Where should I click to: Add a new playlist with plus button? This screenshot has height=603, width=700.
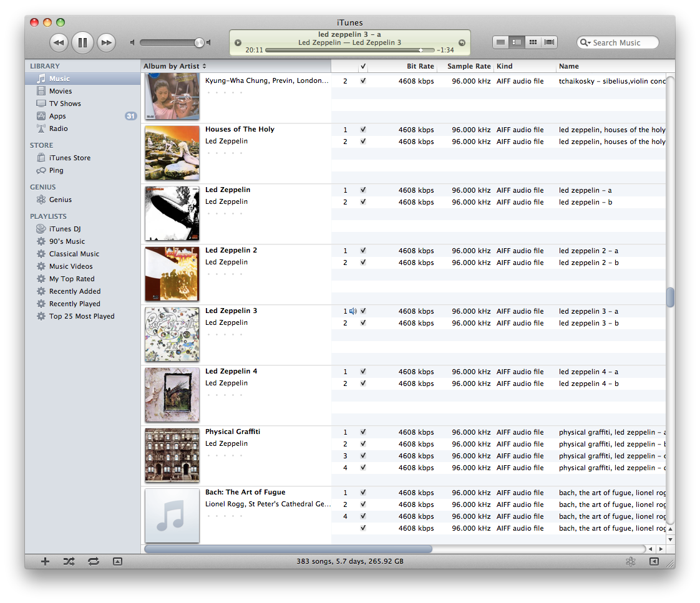[45, 561]
